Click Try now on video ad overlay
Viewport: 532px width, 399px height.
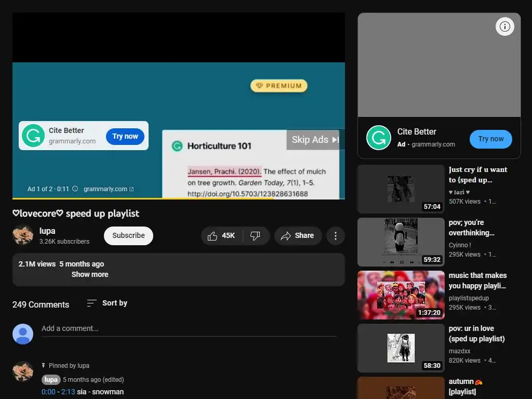125,137
